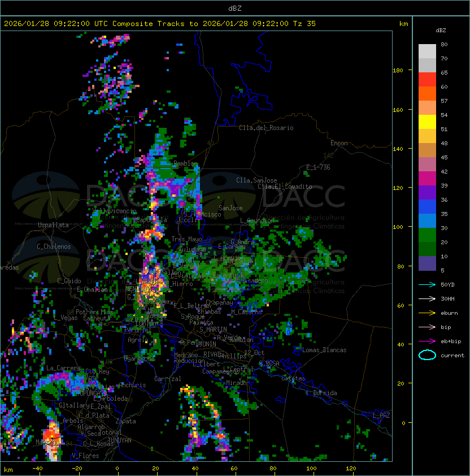Click the C_Guido place label
470x476 pixels.
click(x=69, y=281)
